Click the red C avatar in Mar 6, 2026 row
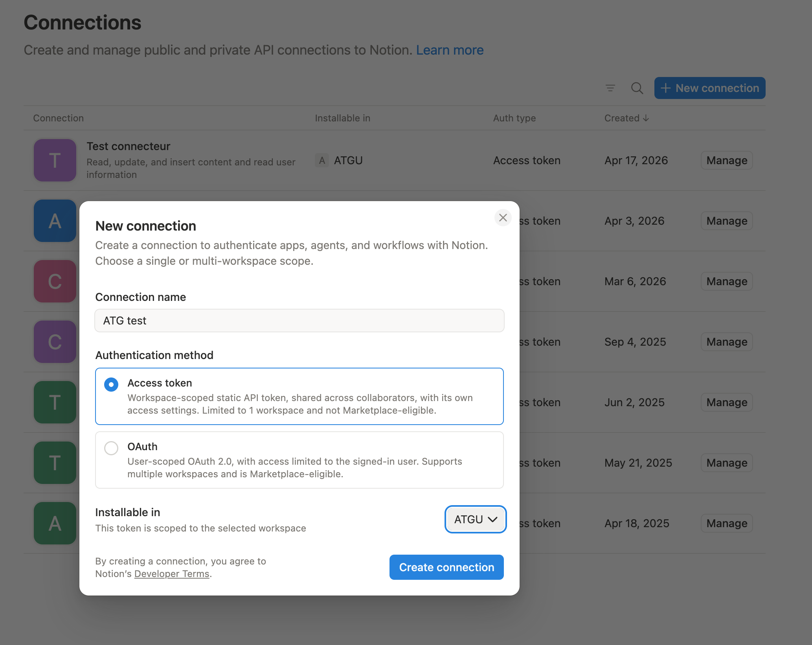 (x=55, y=281)
